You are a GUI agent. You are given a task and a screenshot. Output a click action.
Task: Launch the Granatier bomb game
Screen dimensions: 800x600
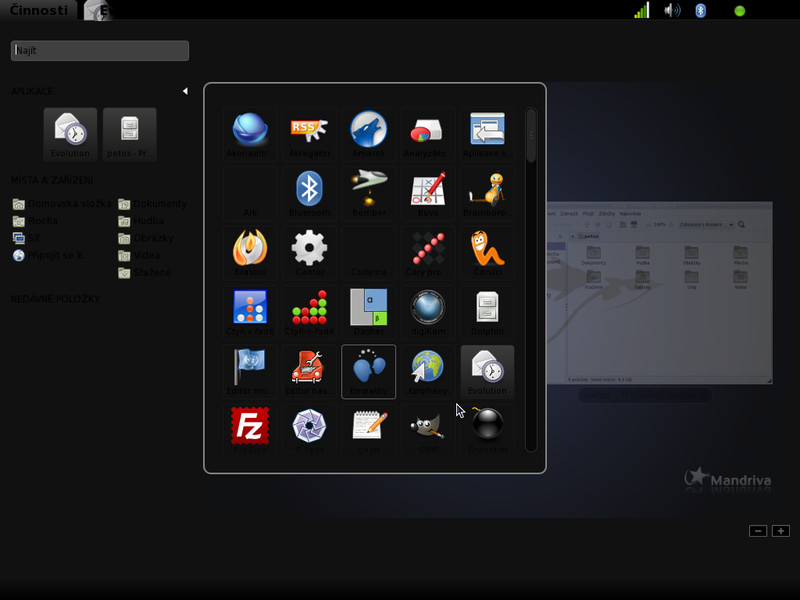pyautogui.click(x=487, y=429)
